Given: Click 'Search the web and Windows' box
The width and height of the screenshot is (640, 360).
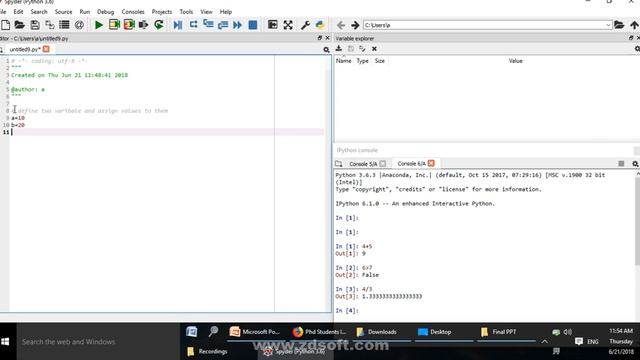Looking at the screenshot, I should tap(98, 342).
